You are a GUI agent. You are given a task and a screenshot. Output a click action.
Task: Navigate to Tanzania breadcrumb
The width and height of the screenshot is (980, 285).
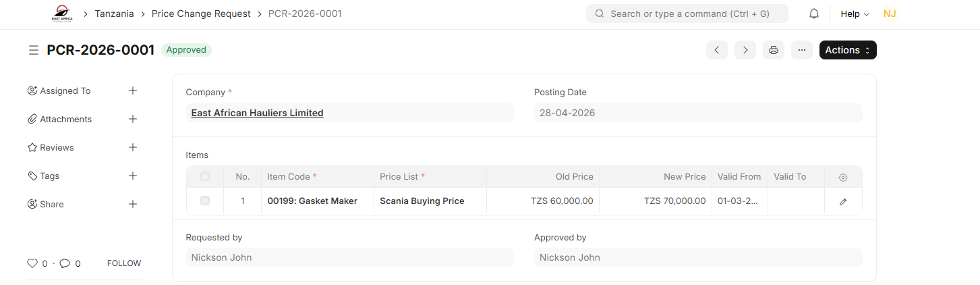coord(114,14)
